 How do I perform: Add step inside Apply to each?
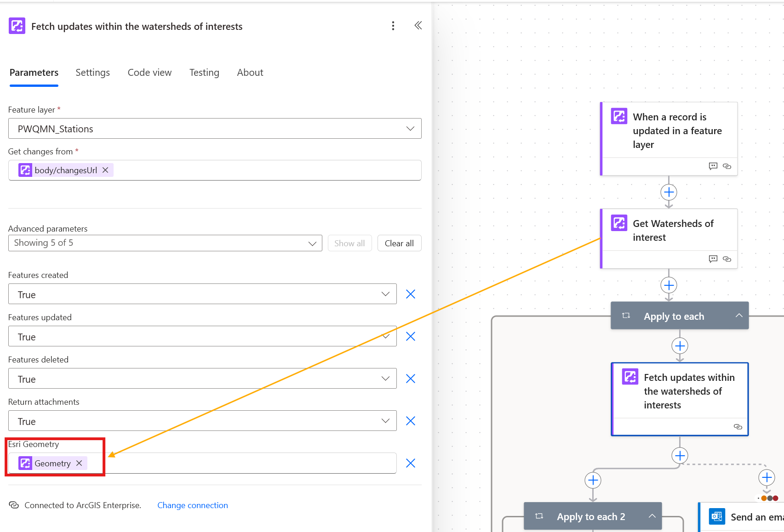click(680, 346)
